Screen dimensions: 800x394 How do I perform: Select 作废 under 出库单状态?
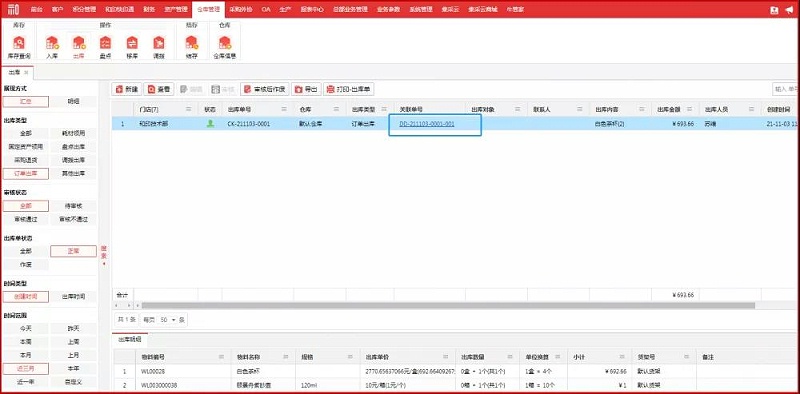pyautogui.click(x=26, y=265)
